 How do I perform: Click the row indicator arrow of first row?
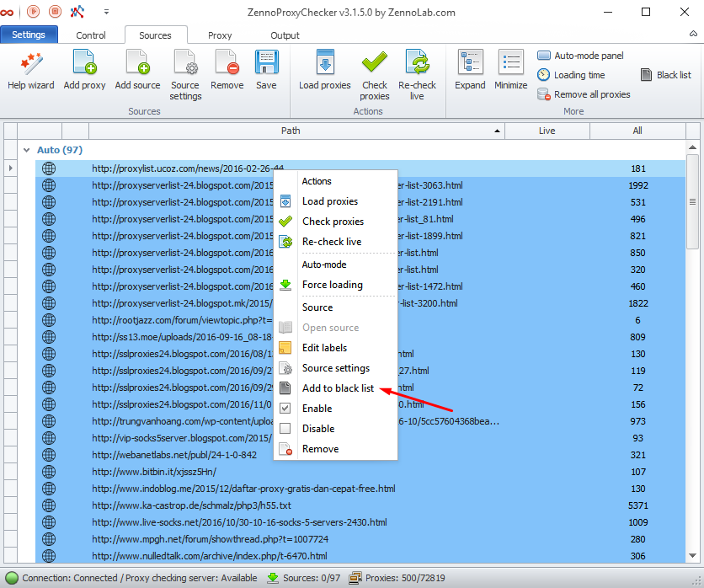[x=11, y=168]
